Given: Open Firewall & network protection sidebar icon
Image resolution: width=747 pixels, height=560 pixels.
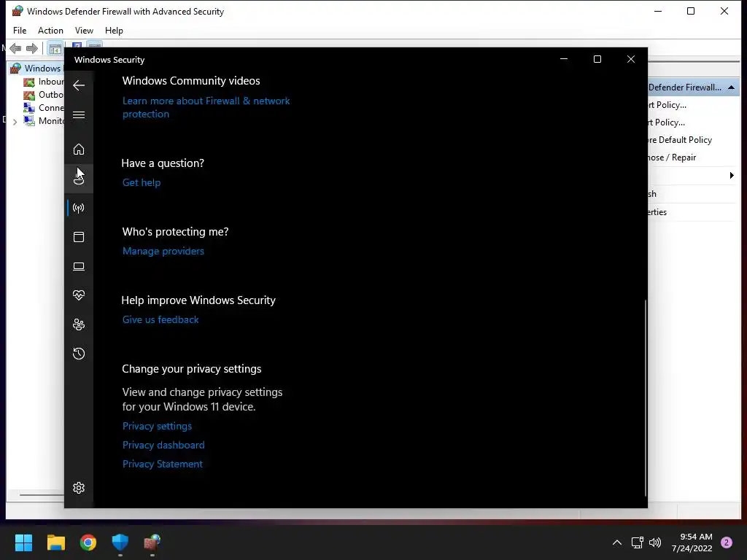Looking at the screenshot, I should coord(79,208).
